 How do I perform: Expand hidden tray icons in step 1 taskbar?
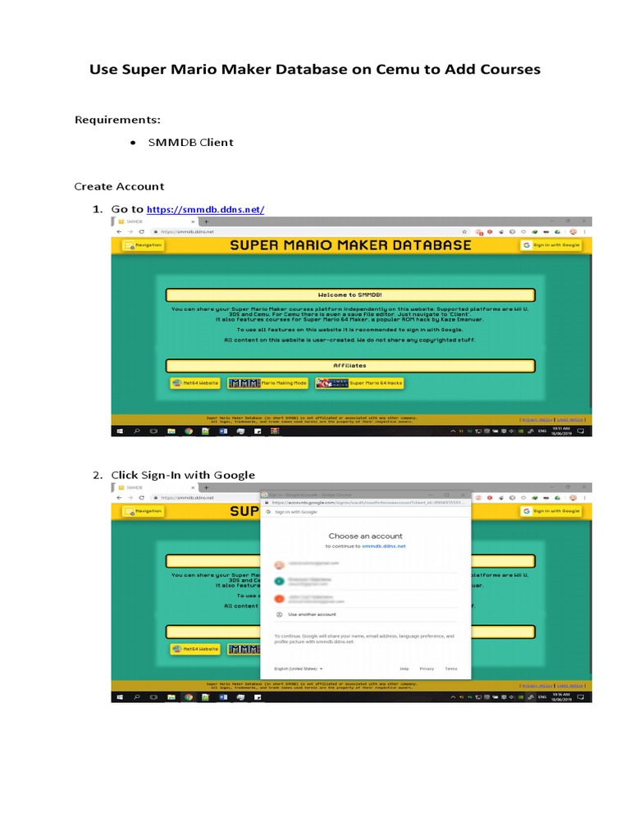(x=453, y=431)
